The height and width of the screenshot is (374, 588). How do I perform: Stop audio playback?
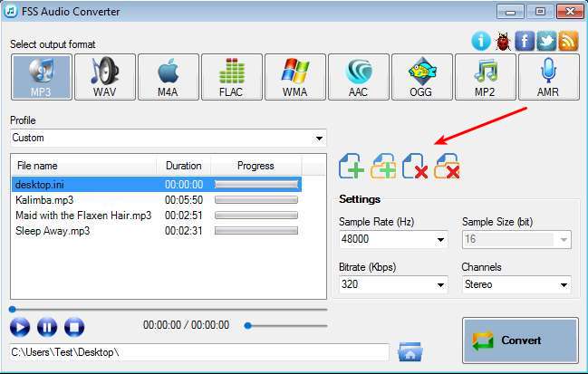74,327
